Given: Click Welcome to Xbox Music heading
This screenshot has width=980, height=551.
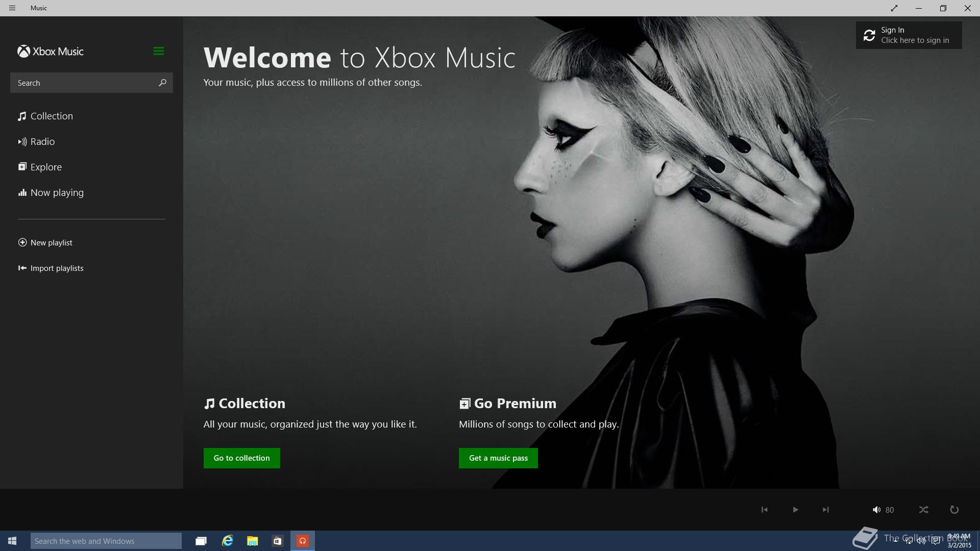Looking at the screenshot, I should point(359,57).
